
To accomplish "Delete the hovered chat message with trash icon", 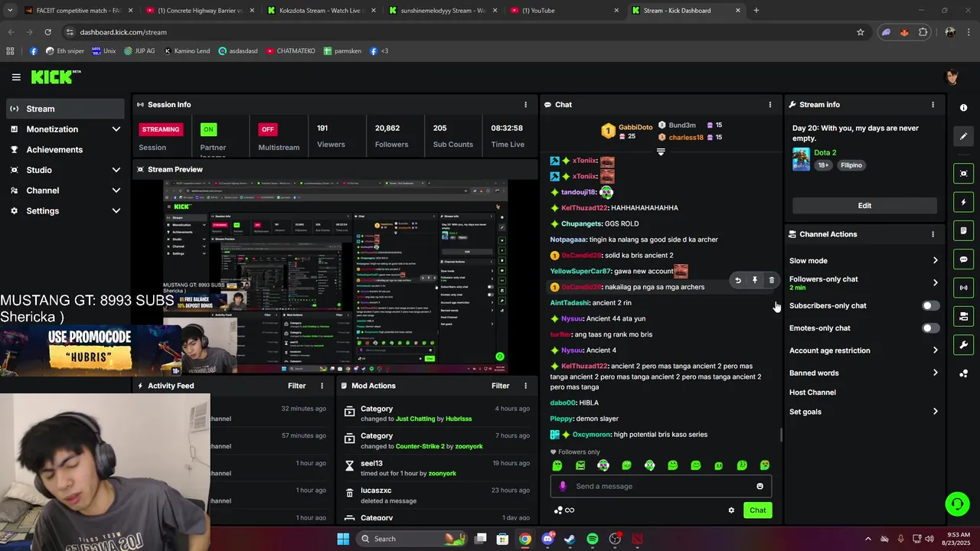I will 771,281.
